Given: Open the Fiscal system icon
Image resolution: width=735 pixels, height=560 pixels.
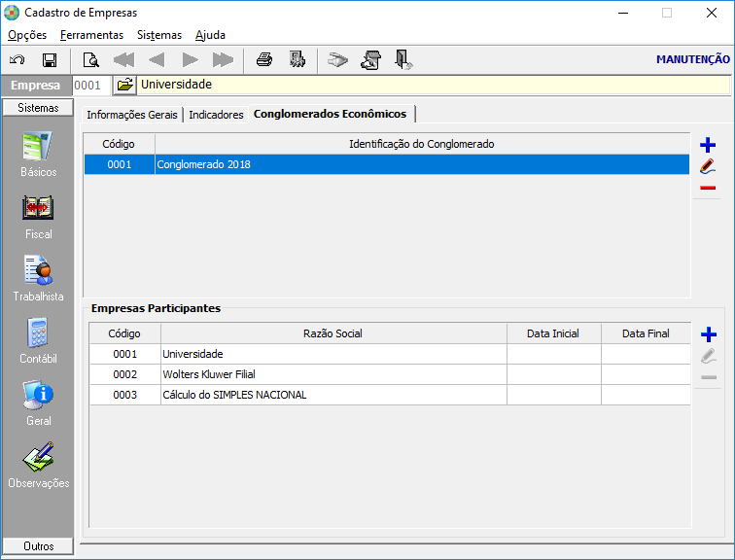Looking at the screenshot, I should (38, 208).
